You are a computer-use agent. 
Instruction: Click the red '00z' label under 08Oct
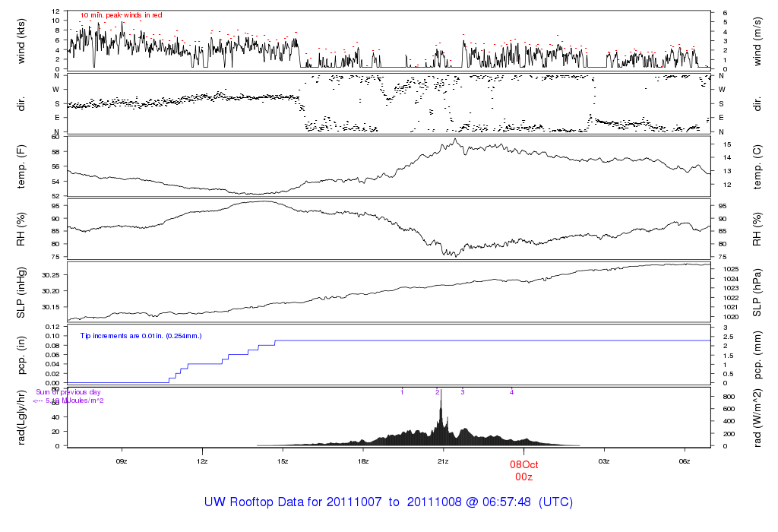point(524,477)
